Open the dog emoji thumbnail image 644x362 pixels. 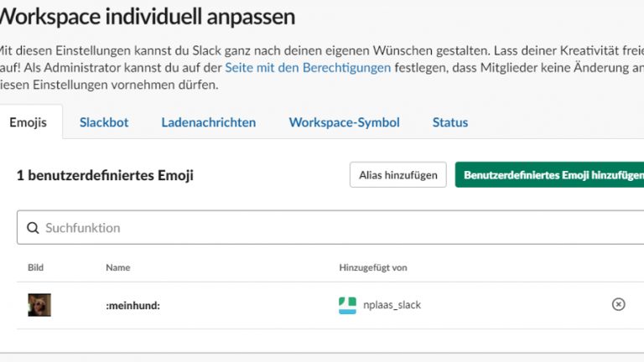pyautogui.click(x=39, y=305)
